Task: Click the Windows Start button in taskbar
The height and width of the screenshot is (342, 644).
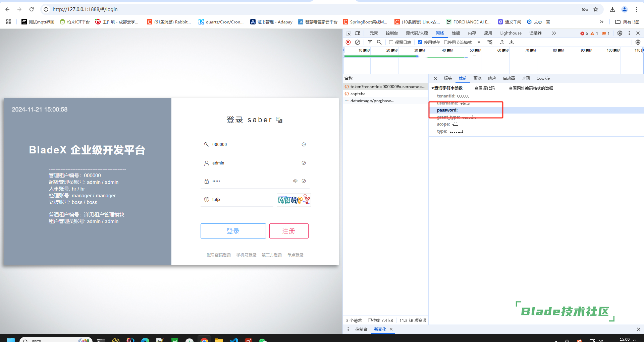Action: click(11, 340)
